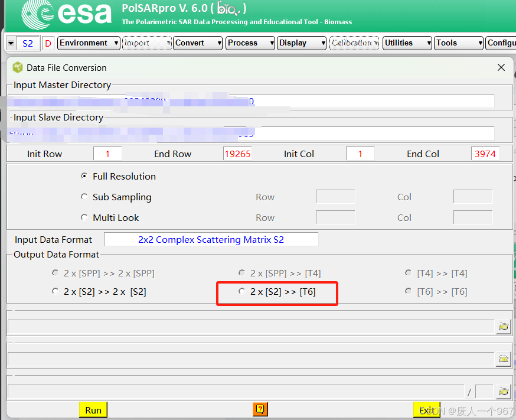Open the orange help question-mark icon
This screenshot has width=516, height=420.
pos(260,409)
